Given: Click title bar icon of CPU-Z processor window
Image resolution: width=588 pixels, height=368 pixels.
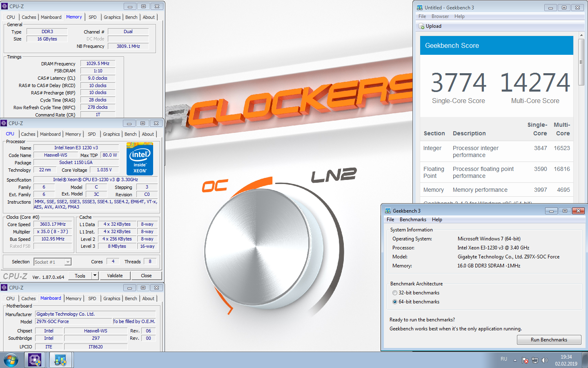Looking at the screenshot, I should (x=4, y=123).
